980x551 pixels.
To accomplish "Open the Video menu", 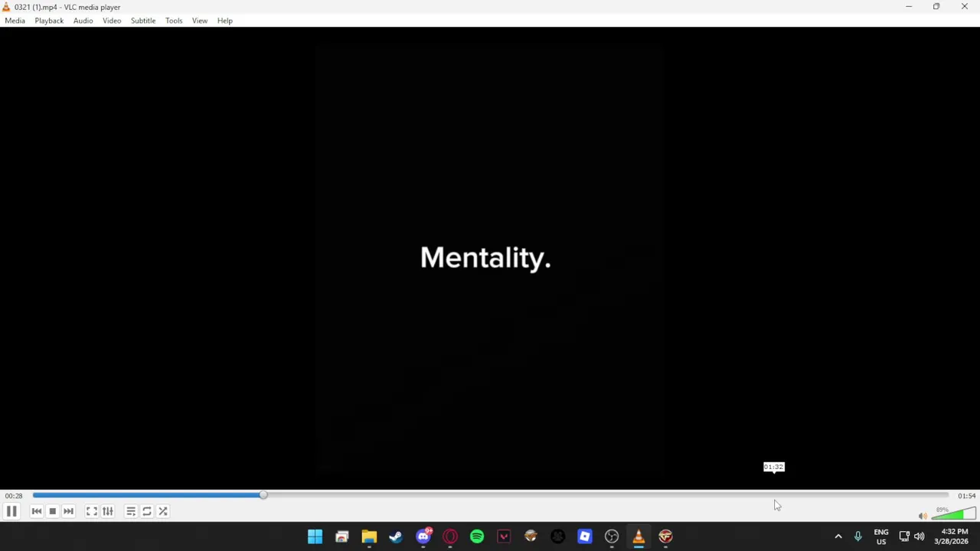I will (112, 21).
